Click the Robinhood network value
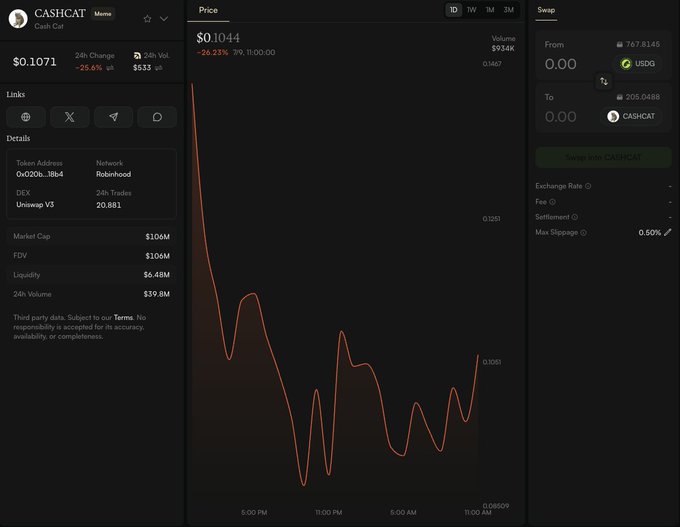The image size is (680, 527). coord(114,174)
